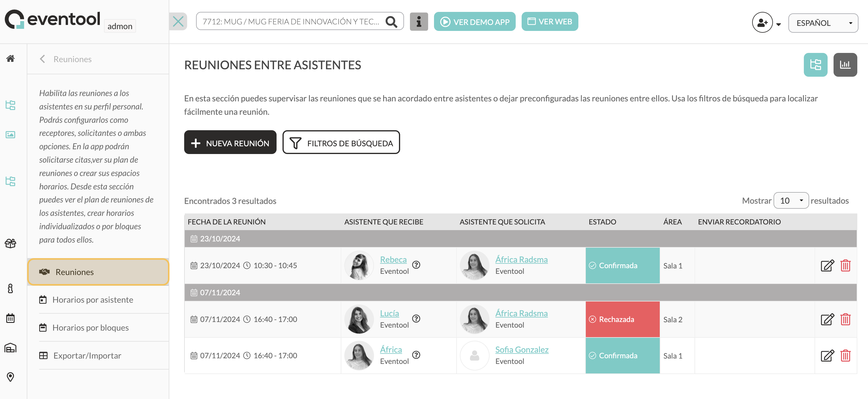Delete the Rebeca meeting row
The image size is (868, 399).
point(845,266)
